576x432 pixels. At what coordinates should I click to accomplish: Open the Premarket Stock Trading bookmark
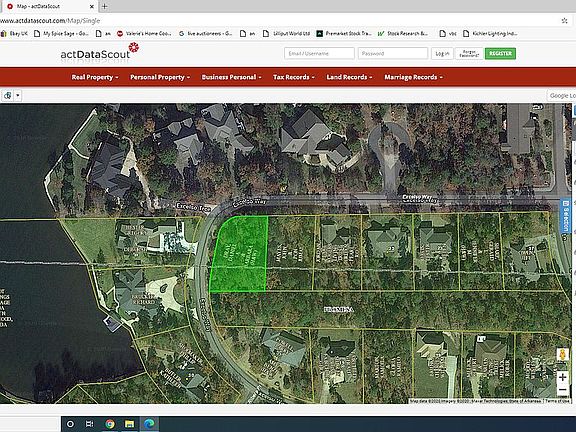344,33
